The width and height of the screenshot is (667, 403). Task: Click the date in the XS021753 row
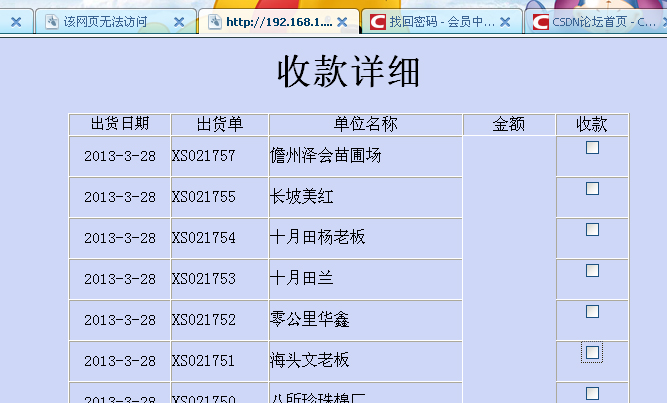[120, 279]
